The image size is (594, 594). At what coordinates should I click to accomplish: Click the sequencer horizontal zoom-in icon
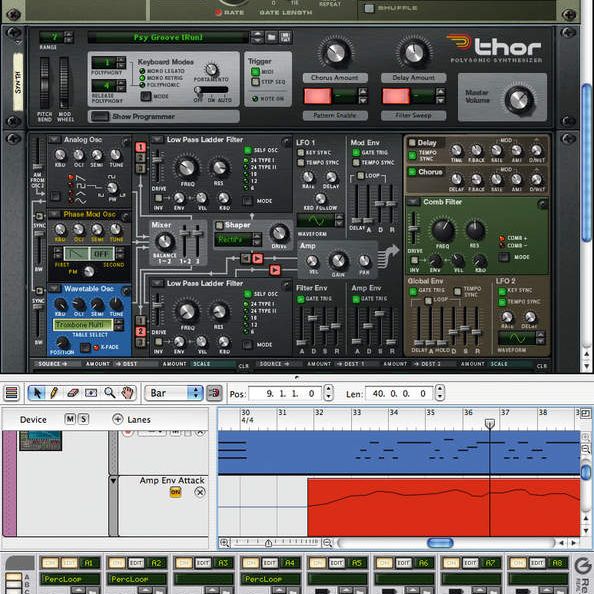coord(225,543)
